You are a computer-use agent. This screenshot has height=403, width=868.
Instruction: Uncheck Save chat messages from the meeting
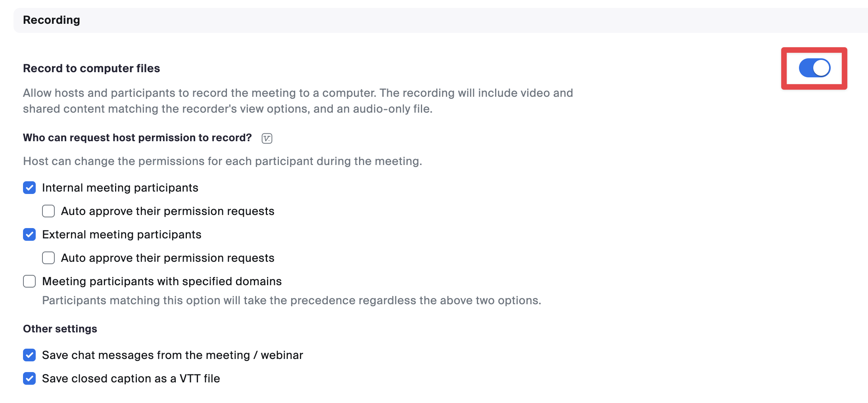[x=29, y=355]
